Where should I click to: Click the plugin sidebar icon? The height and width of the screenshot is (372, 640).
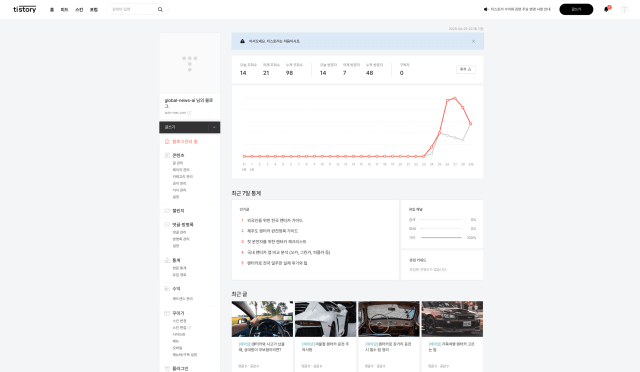point(167,368)
